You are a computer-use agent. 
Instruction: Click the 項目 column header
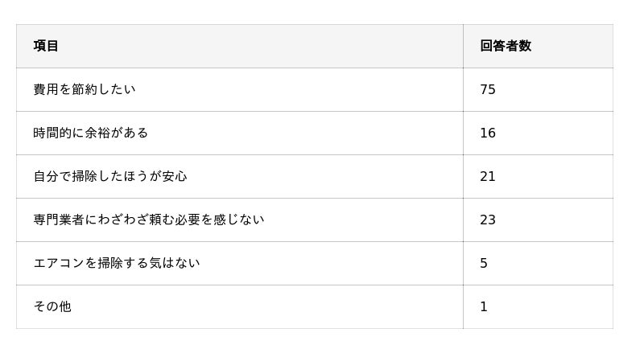click(46, 46)
